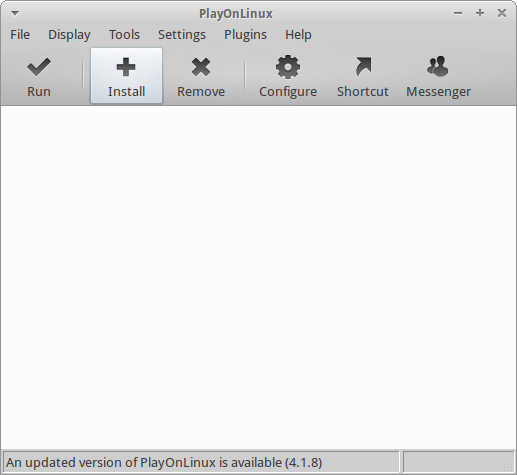Maximize the PlayOnLinux window
Viewport: 517px width, 475px height.
click(x=480, y=13)
